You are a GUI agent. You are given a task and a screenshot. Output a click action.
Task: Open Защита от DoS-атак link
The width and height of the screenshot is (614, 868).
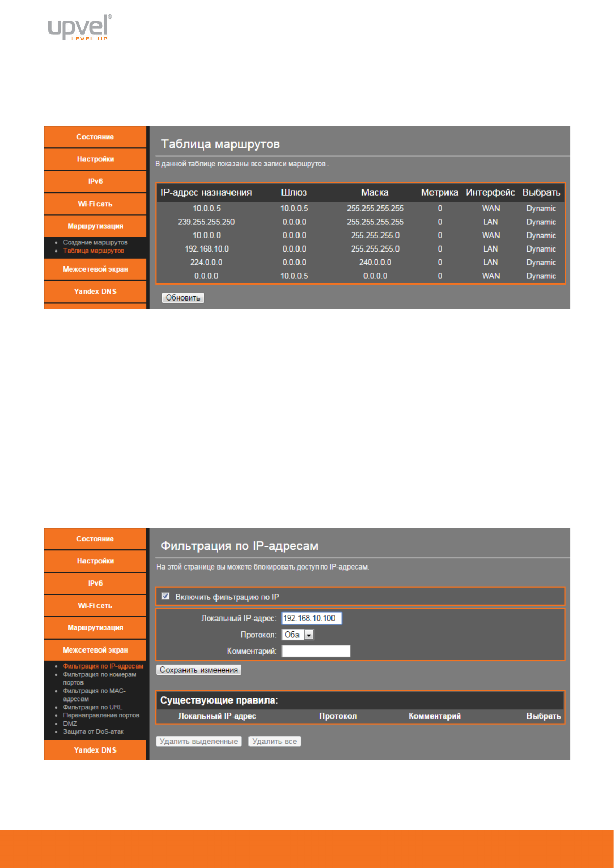click(x=93, y=732)
